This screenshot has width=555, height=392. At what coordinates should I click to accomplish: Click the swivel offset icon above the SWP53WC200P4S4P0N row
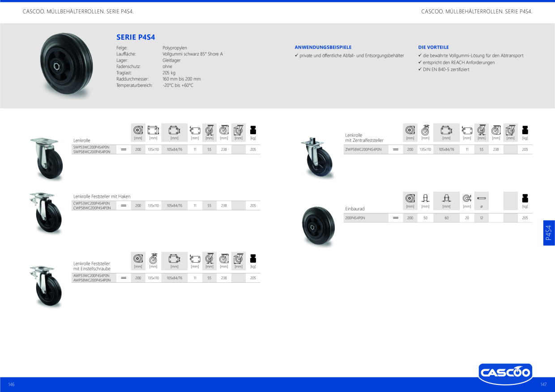209,130
